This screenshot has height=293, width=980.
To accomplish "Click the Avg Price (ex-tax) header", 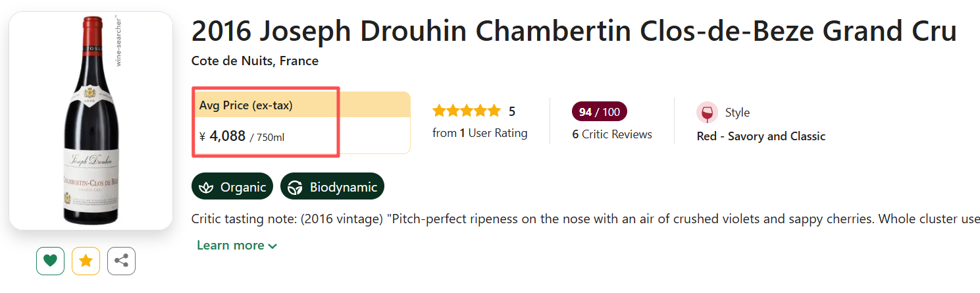I will [246, 105].
